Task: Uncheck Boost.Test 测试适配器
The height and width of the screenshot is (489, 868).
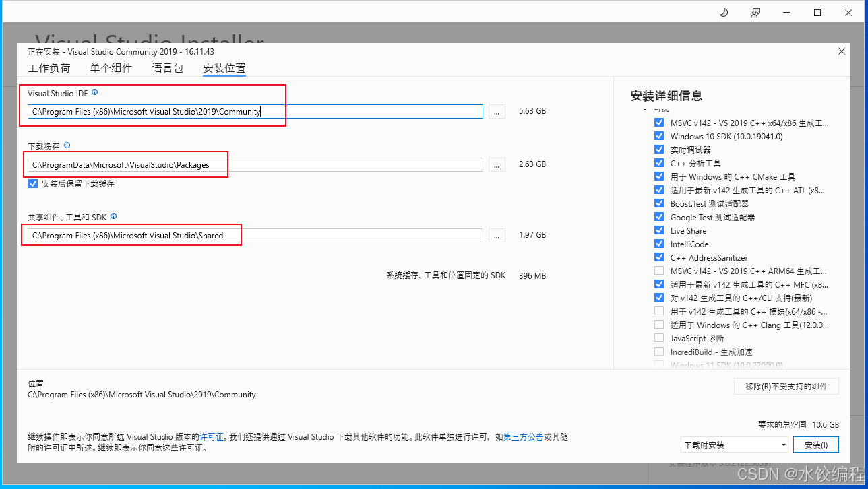Action: (658, 203)
